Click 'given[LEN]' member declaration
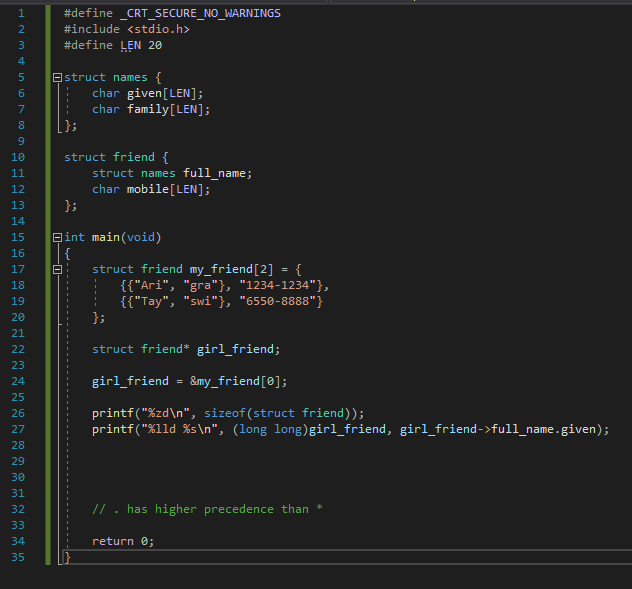 click(x=161, y=94)
